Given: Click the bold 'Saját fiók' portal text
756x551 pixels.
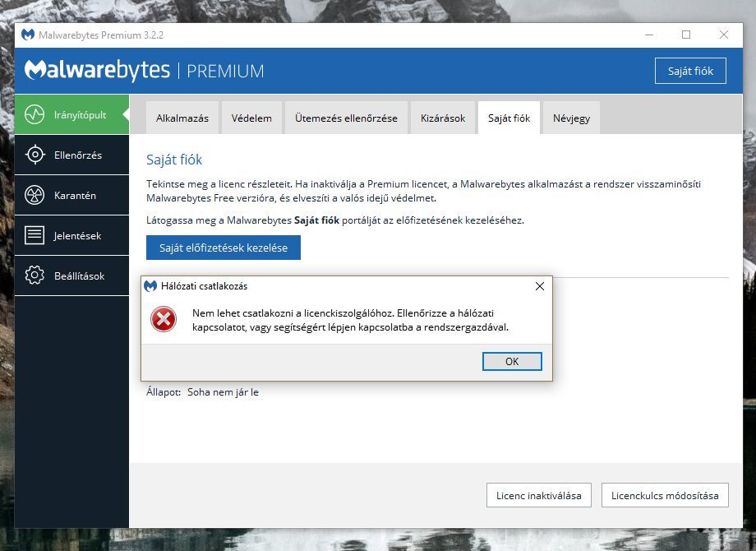Looking at the screenshot, I should click(316, 220).
